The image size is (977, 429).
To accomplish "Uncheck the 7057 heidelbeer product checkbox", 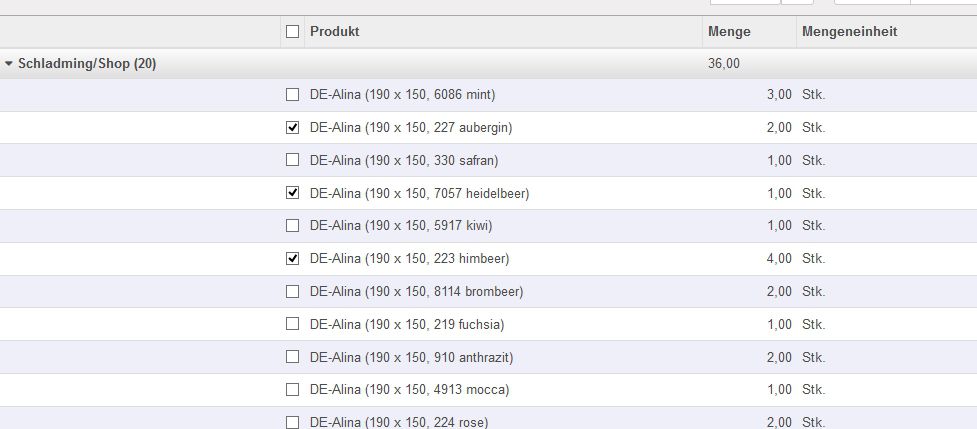I will click(x=292, y=193).
